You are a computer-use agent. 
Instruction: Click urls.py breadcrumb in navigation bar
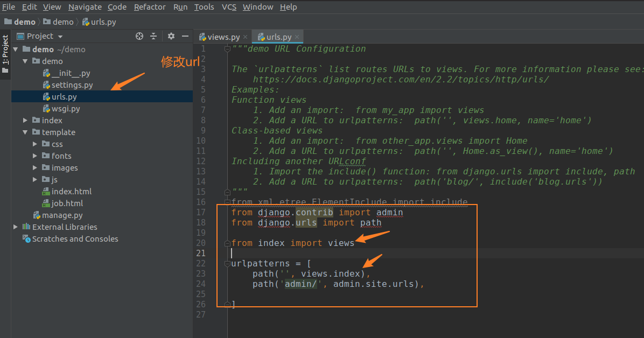click(99, 22)
